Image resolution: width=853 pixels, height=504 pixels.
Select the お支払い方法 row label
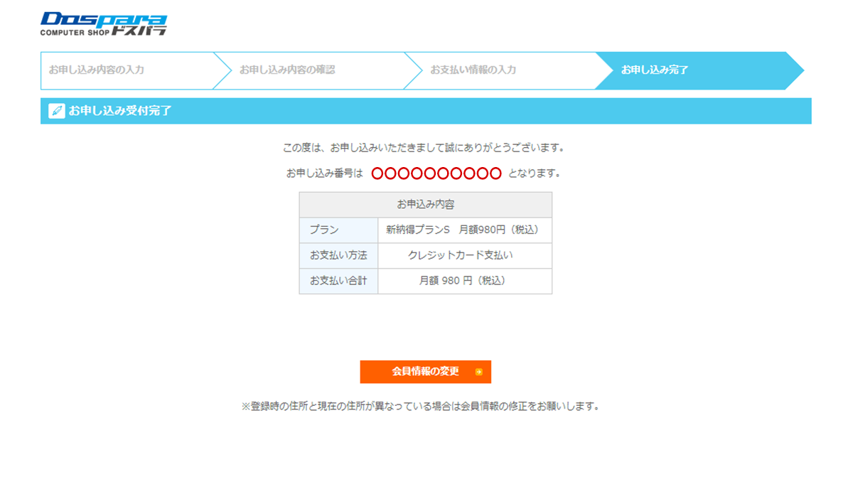(338, 255)
